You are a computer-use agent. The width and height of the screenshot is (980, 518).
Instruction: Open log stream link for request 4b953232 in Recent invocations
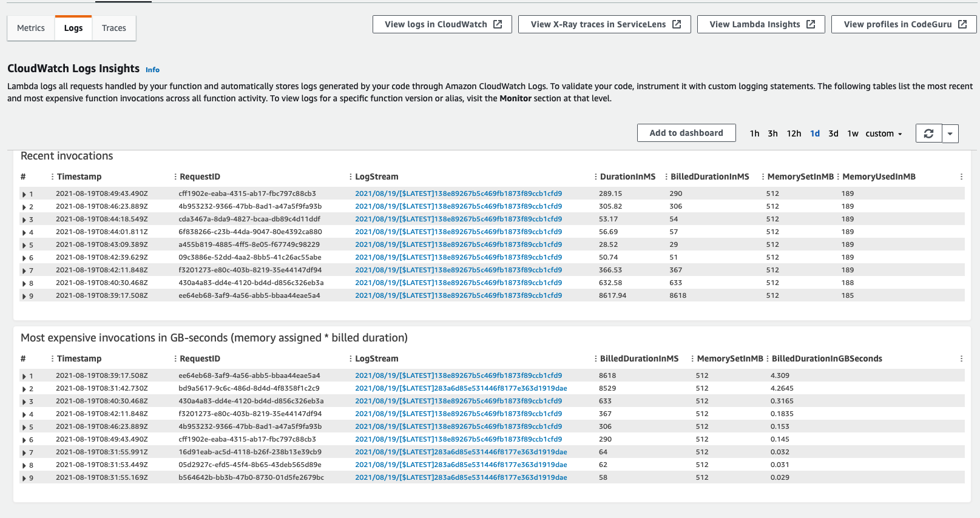click(x=458, y=206)
